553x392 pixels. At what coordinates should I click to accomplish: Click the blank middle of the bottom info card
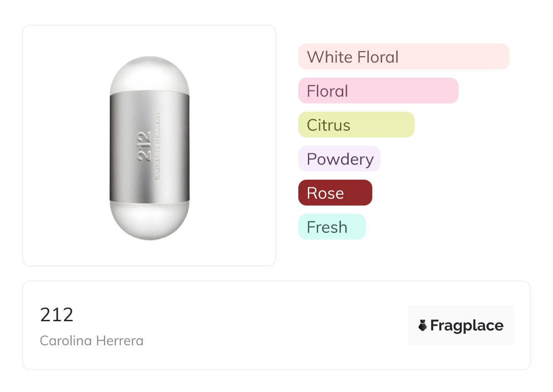tap(272, 325)
